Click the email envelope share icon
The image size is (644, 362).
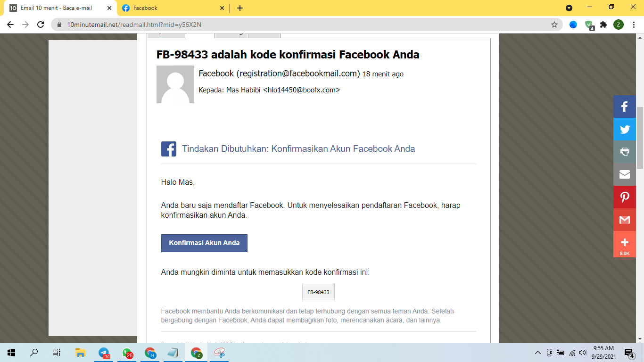(x=625, y=174)
